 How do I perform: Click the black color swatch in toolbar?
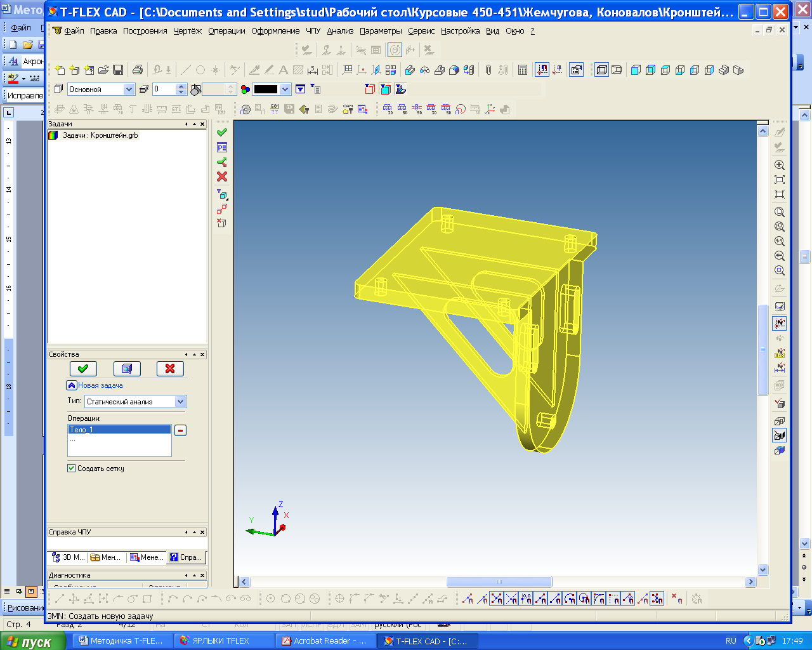(265, 90)
